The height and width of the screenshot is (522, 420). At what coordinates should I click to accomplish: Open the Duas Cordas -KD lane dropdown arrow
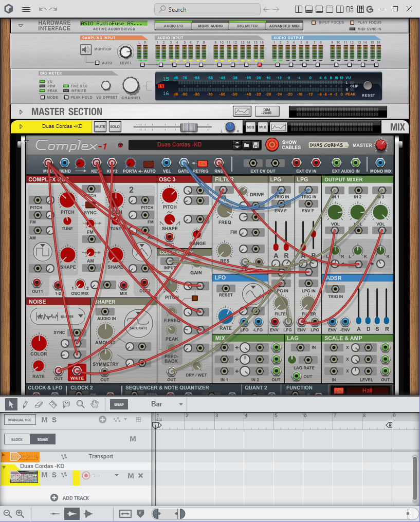click(x=117, y=475)
